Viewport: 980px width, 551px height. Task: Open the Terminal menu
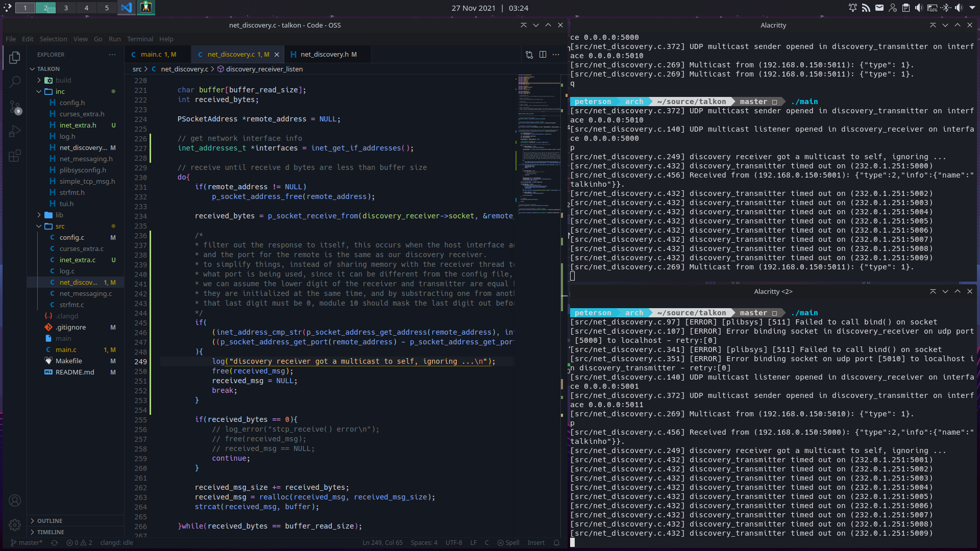[x=140, y=39]
